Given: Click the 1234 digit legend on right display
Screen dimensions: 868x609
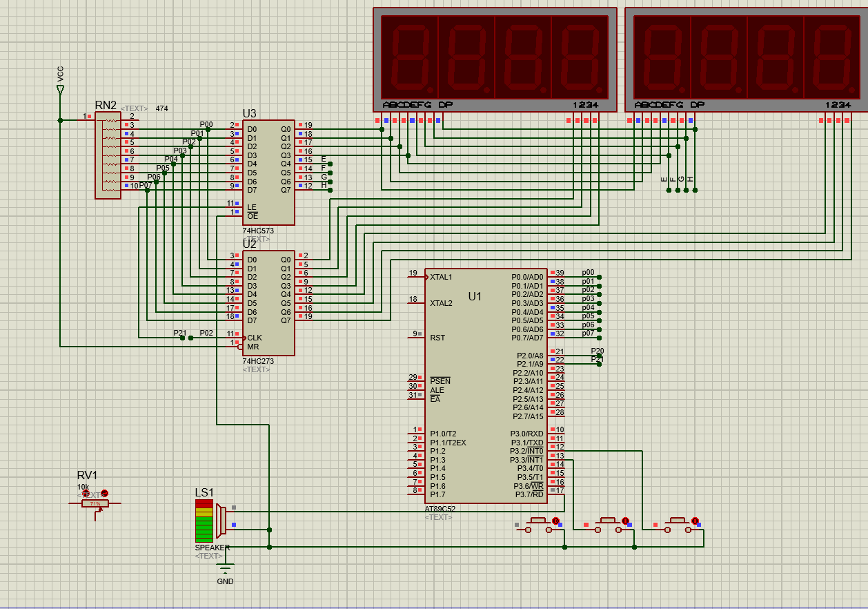Looking at the screenshot, I should coord(838,105).
